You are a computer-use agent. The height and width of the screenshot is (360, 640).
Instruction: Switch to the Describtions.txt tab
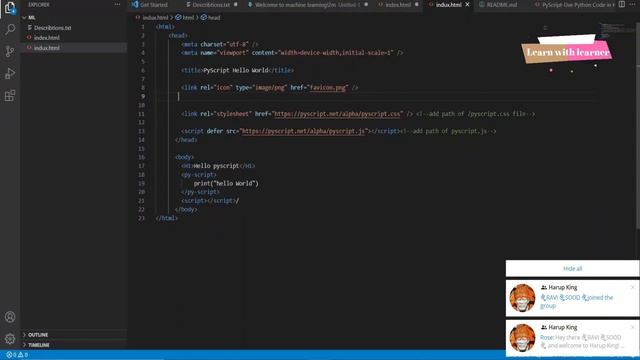pos(211,4)
